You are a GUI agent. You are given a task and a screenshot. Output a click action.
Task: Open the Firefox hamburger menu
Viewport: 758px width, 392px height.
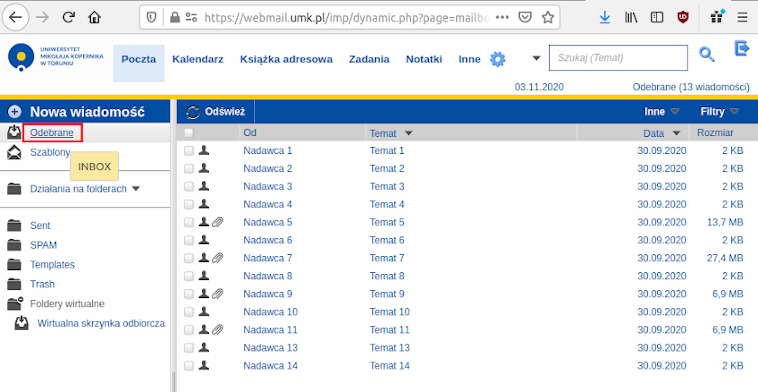[742, 18]
